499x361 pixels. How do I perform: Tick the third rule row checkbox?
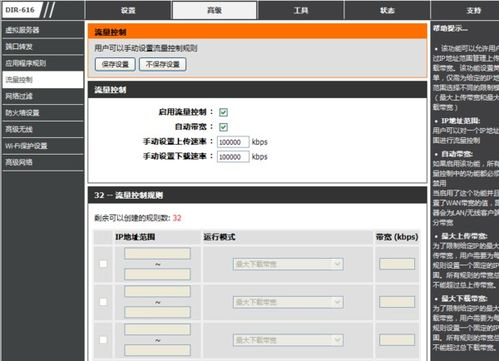[103, 340]
